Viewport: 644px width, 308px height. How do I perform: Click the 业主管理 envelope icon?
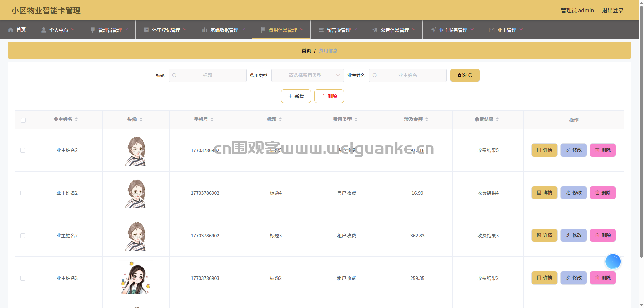pyautogui.click(x=492, y=30)
